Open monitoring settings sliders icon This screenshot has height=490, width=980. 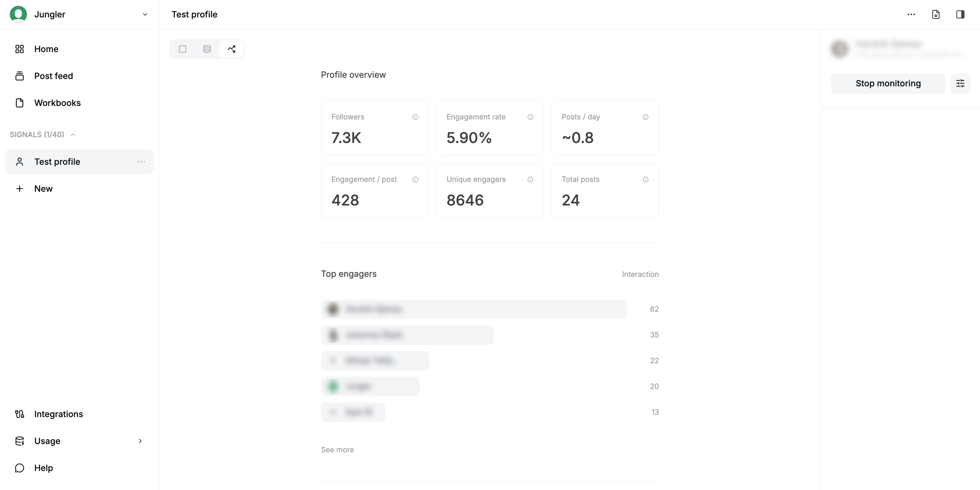(960, 83)
